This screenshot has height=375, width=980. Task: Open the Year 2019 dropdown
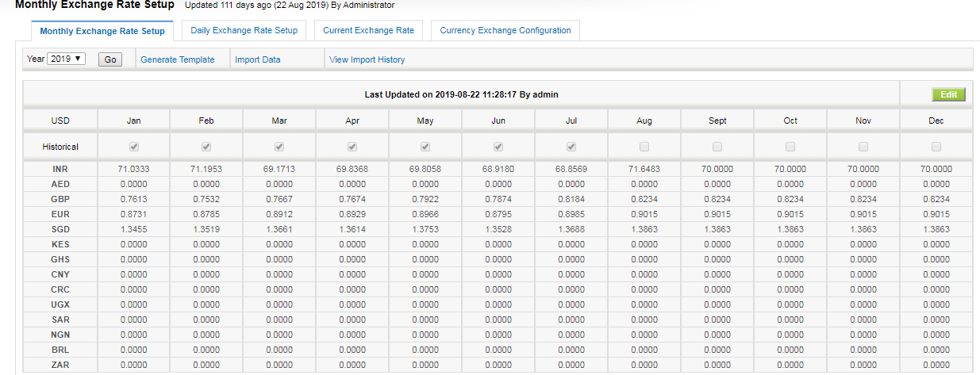(67, 59)
